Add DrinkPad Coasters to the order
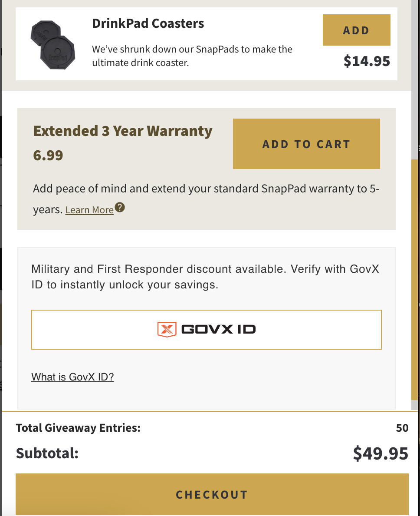The width and height of the screenshot is (420, 516). tap(356, 30)
